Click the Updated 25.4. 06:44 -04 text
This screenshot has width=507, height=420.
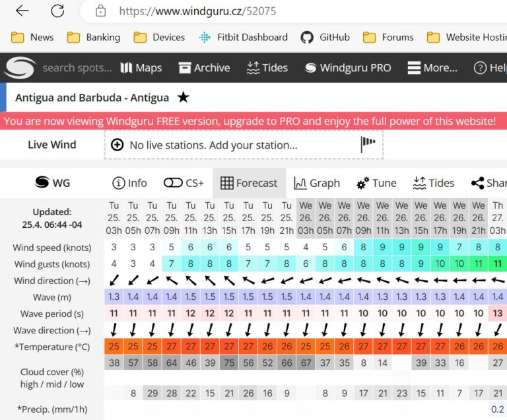click(x=52, y=218)
